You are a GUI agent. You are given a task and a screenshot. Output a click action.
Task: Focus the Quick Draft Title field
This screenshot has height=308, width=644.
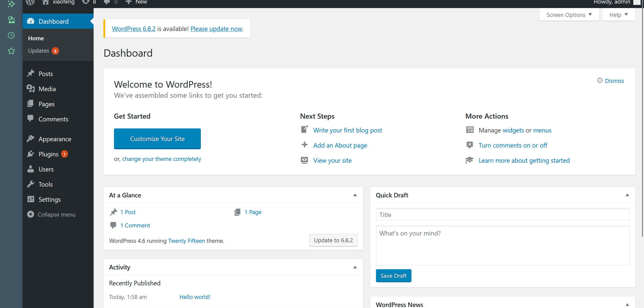(x=503, y=215)
